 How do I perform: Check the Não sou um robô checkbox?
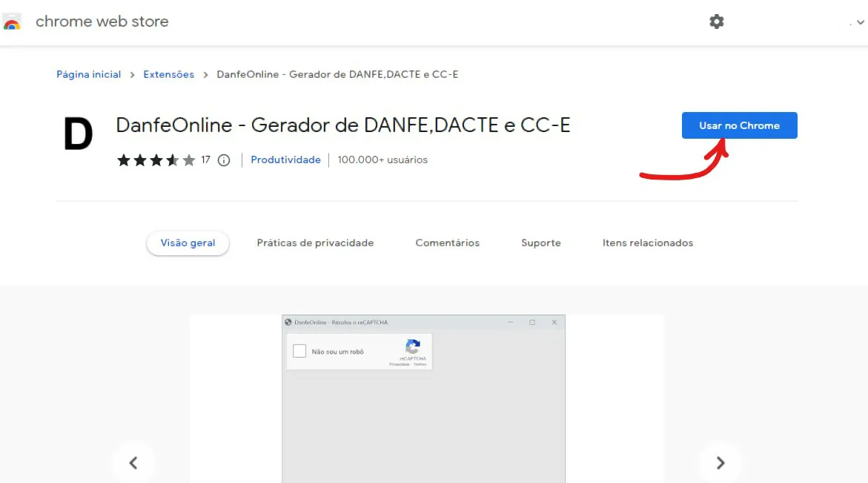(x=299, y=351)
